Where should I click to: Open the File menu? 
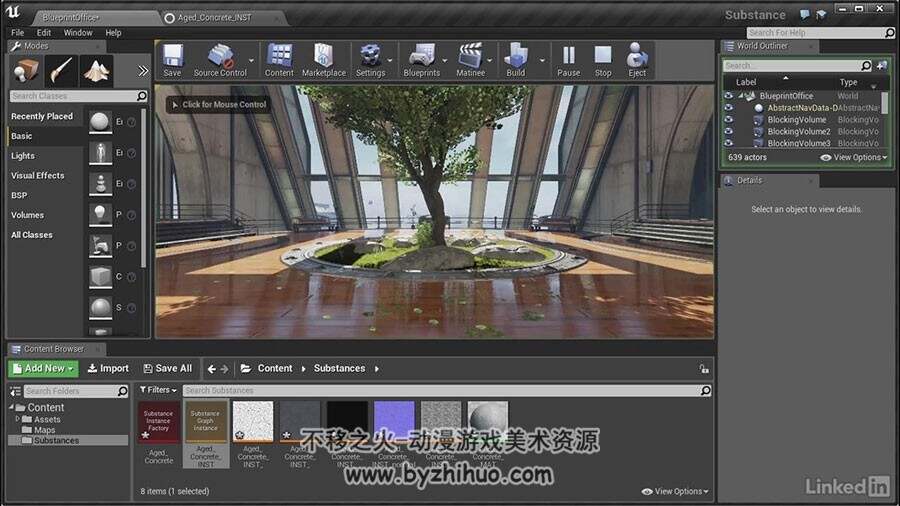(x=18, y=33)
